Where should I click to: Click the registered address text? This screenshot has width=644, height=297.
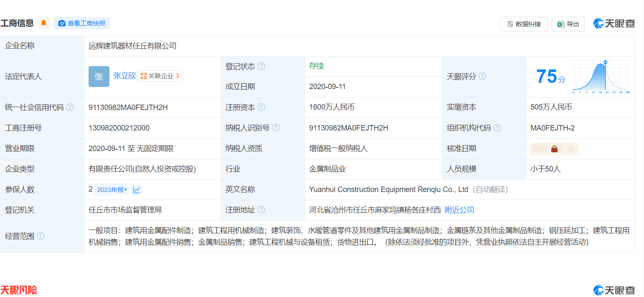[x=375, y=210]
